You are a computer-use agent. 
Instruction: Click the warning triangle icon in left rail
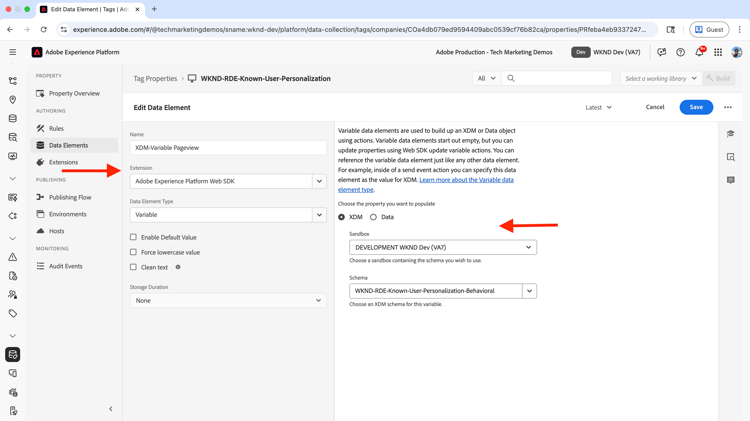tap(13, 257)
